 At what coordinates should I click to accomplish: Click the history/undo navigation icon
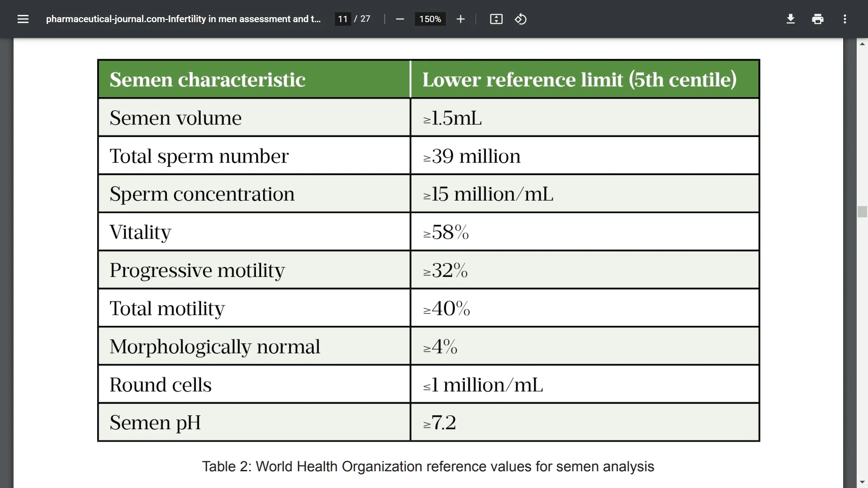[x=519, y=19]
